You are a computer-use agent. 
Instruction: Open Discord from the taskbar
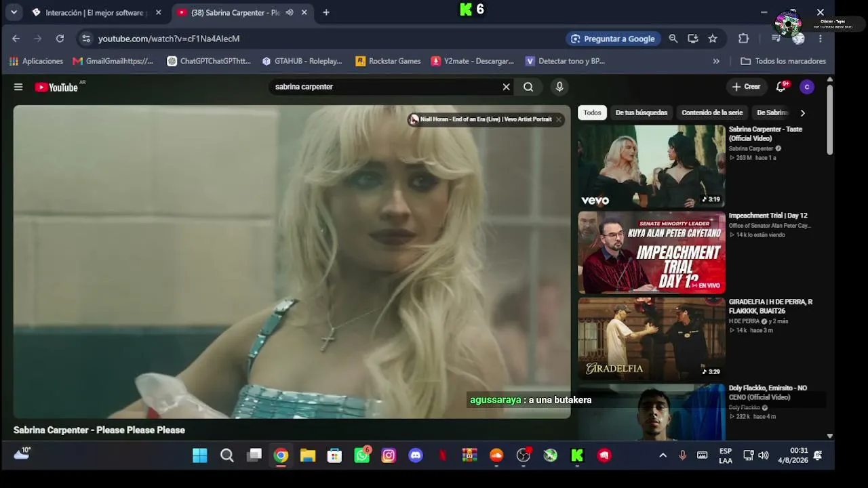(416, 455)
